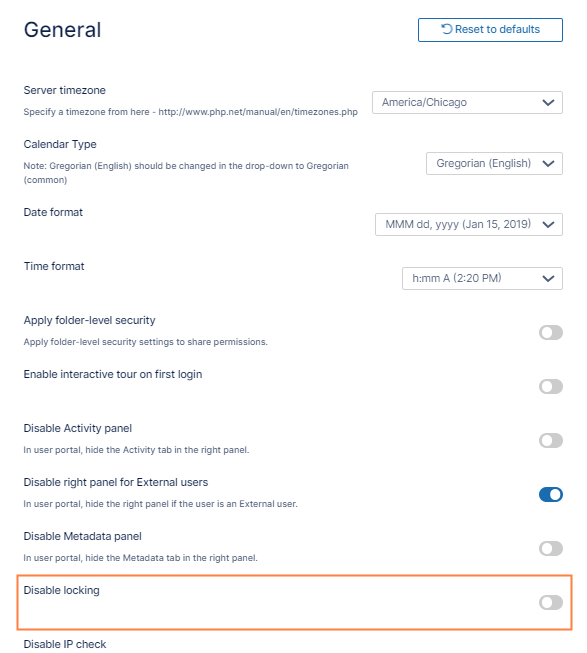587x653 pixels.
Task: Enable Apply folder-level security toggle
Action: pos(551,332)
